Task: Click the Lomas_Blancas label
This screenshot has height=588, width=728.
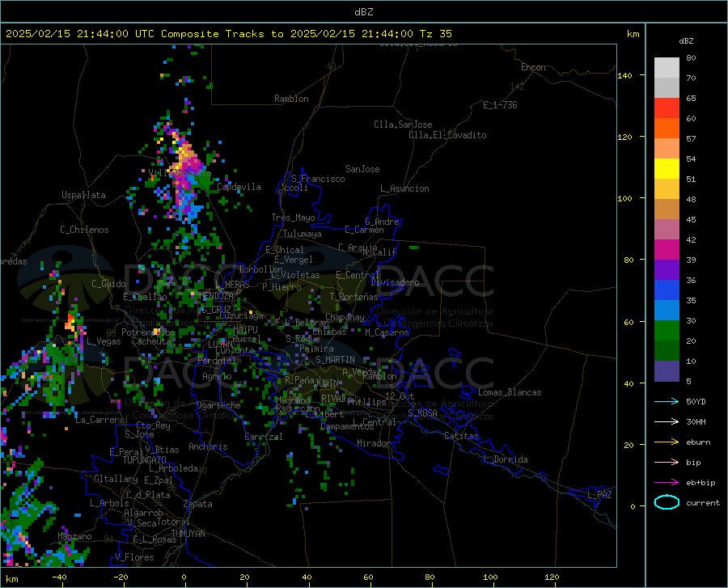Action: pyautogui.click(x=510, y=392)
